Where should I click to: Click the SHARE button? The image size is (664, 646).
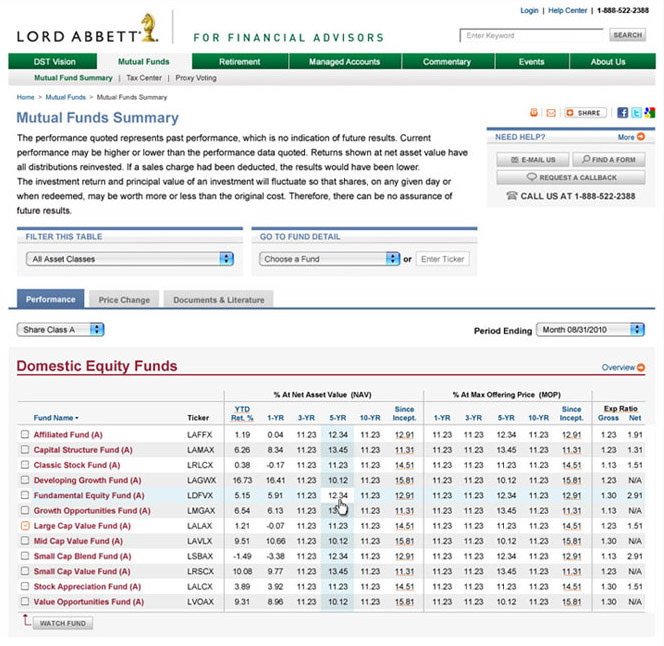pyautogui.click(x=585, y=113)
